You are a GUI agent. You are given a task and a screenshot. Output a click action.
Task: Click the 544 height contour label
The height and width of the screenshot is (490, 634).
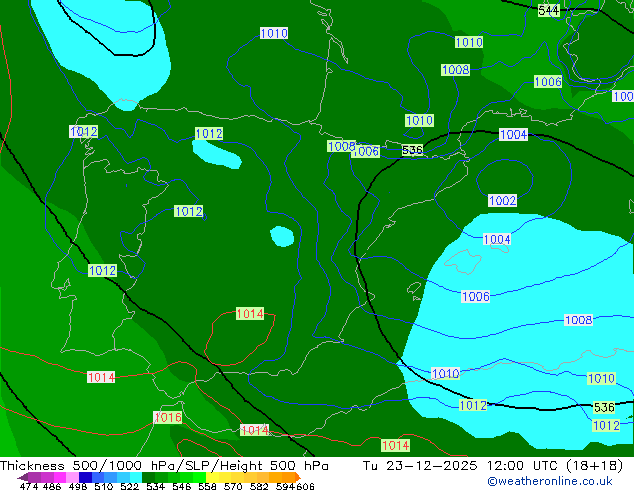(x=549, y=10)
